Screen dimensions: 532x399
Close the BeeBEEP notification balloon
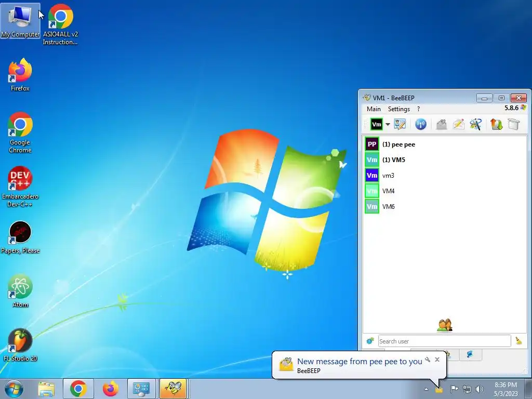click(437, 360)
